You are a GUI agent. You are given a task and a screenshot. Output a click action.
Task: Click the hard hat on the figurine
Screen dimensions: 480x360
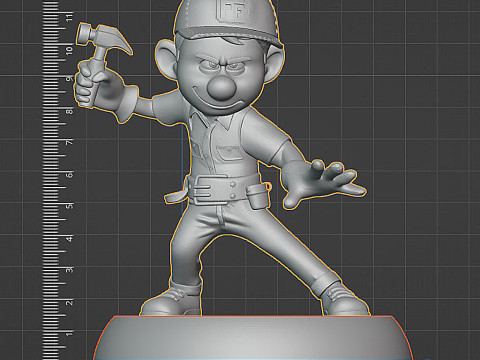228,22
